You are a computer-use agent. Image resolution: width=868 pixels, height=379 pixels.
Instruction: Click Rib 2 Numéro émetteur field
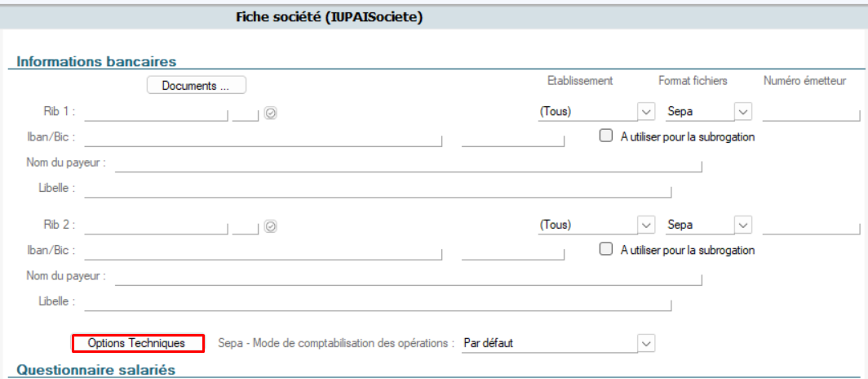pyautogui.click(x=810, y=225)
